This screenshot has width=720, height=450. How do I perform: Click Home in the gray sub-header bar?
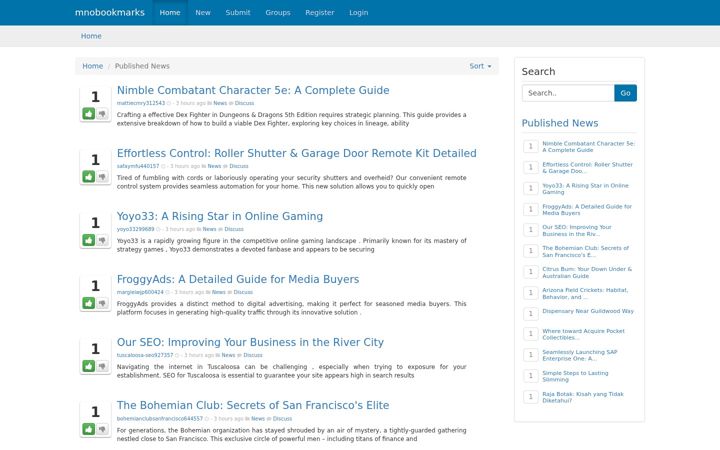pos(91,36)
